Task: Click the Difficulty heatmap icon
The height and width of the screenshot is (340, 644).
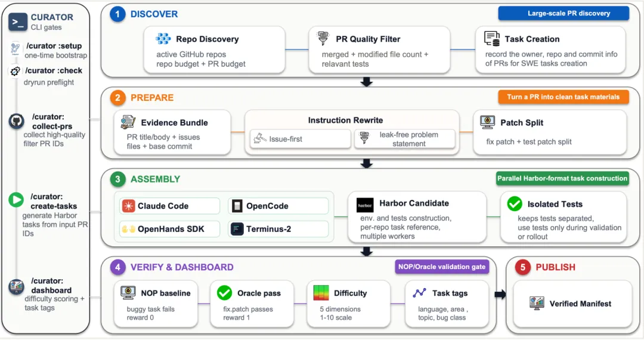Action: [x=321, y=293]
